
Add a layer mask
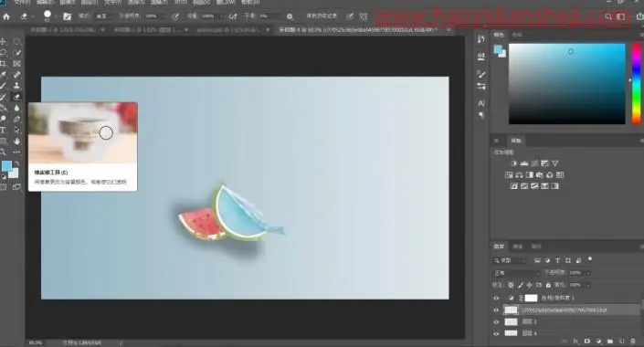(587, 342)
